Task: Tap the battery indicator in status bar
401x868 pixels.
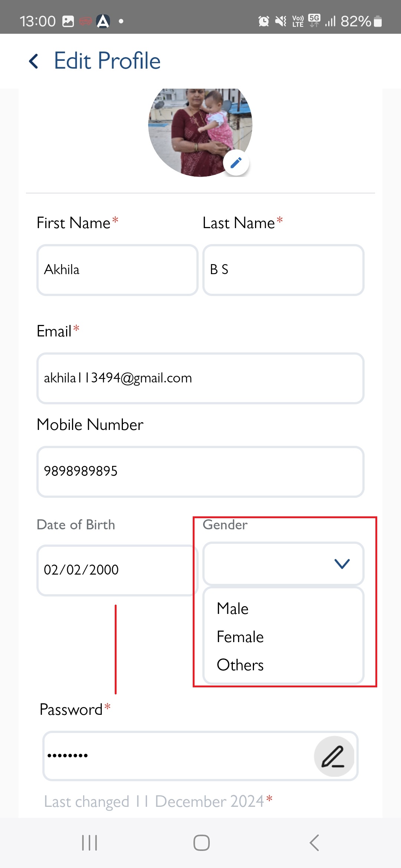Action: [378, 21]
